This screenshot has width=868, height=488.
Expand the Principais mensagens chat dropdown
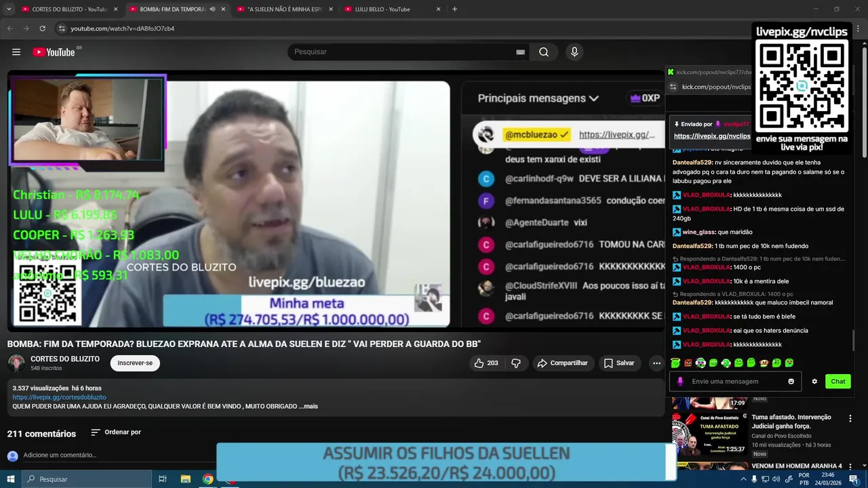coord(538,98)
